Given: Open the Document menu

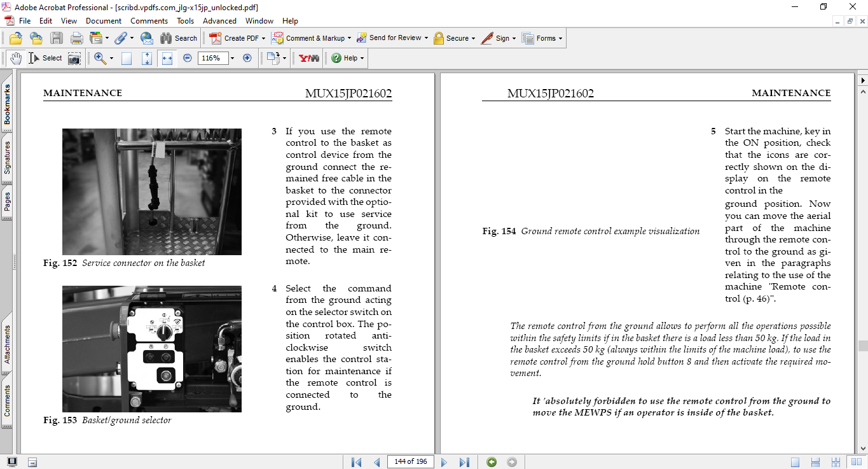Looking at the screenshot, I should pos(104,21).
